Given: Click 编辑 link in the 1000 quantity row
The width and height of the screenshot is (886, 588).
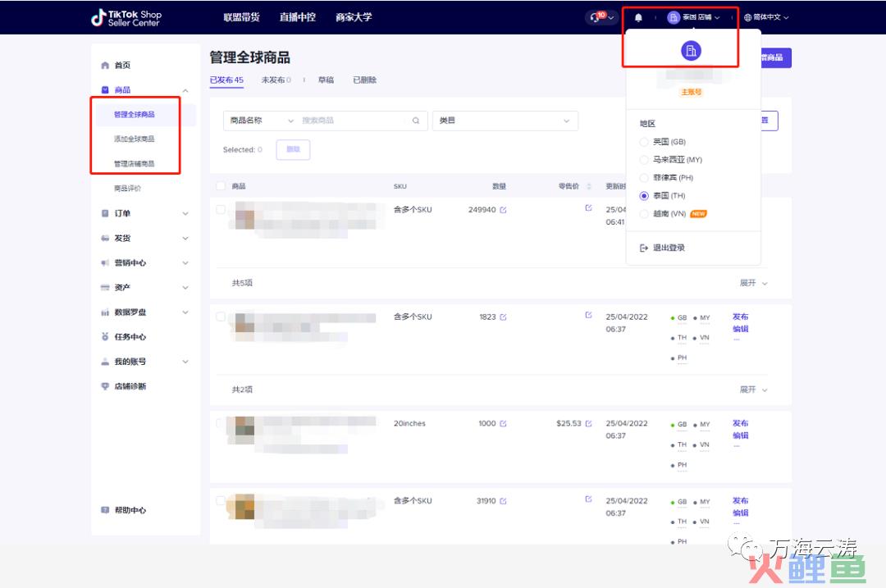Looking at the screenshot, I should (740, 435).
